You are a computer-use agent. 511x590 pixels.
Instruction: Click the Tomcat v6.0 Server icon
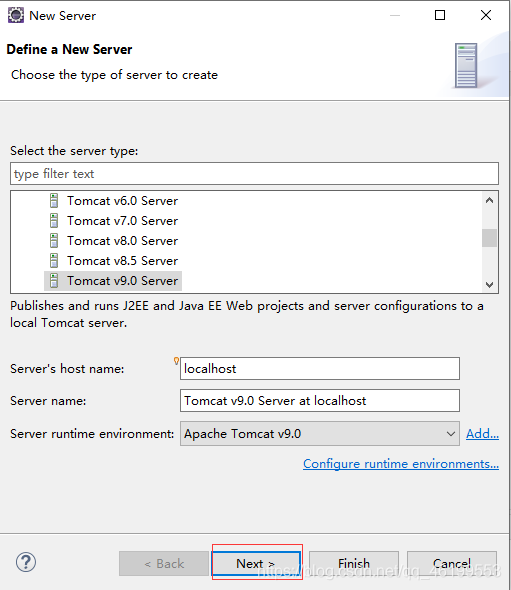coord(54,201)
